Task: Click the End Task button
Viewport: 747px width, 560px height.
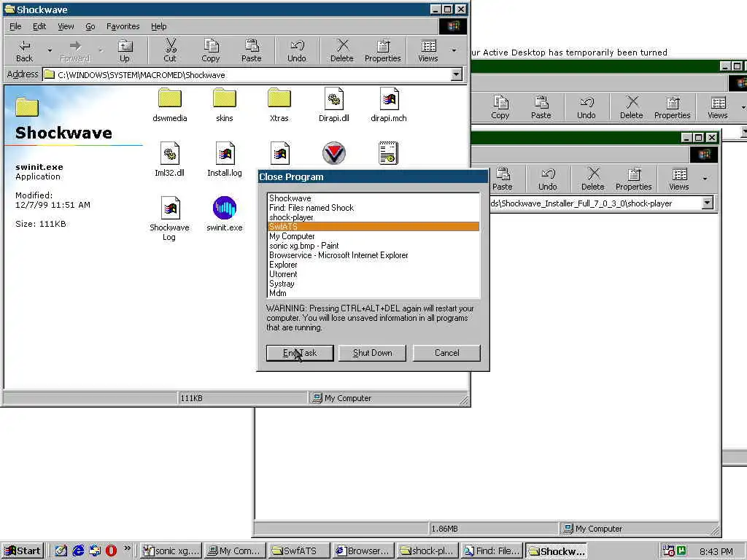Action: (x=300, y=353)
